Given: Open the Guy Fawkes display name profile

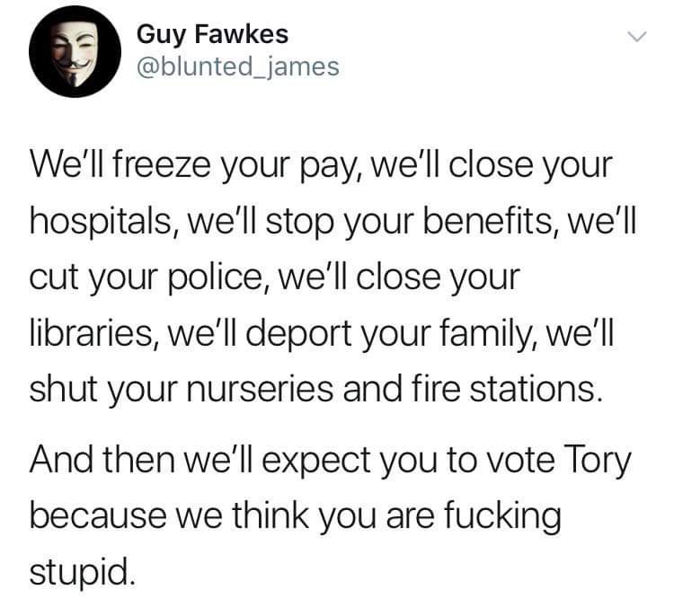Looking at the screenshot, I should 212,34.
